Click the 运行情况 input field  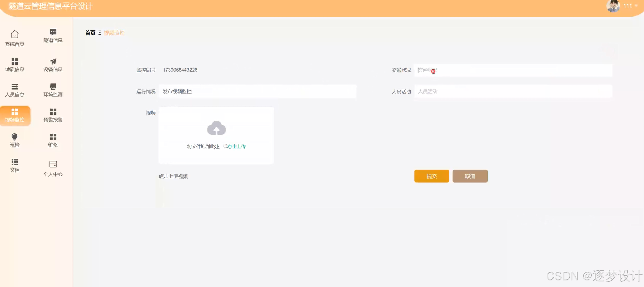click(258, 92)
